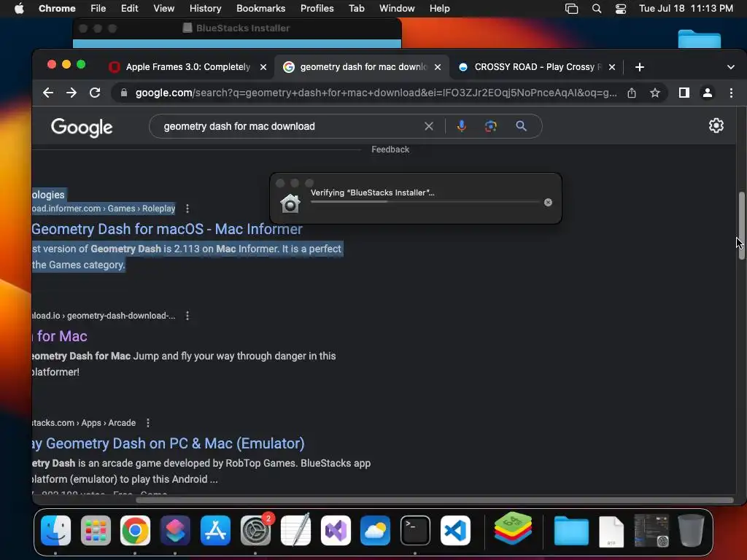Click the Feedback link
This screenshot has height=560, width=747.
(390, 149)
